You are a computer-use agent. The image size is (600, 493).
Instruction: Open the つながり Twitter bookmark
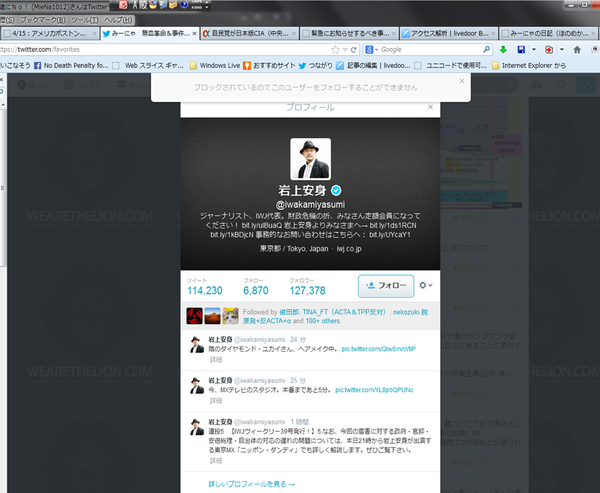click(316, 65)
